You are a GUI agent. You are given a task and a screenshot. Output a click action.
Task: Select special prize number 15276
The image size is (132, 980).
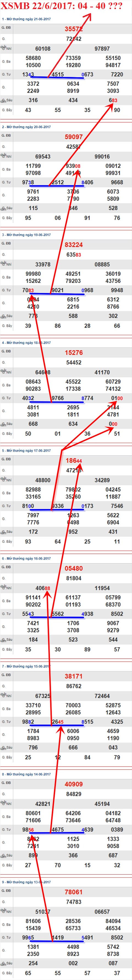point(74,353)
